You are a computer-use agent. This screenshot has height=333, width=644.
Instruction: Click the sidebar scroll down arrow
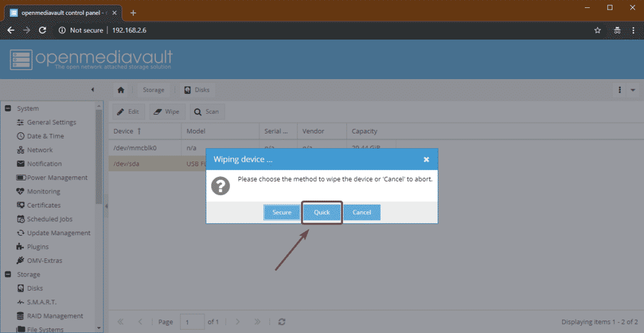[99, 328]
